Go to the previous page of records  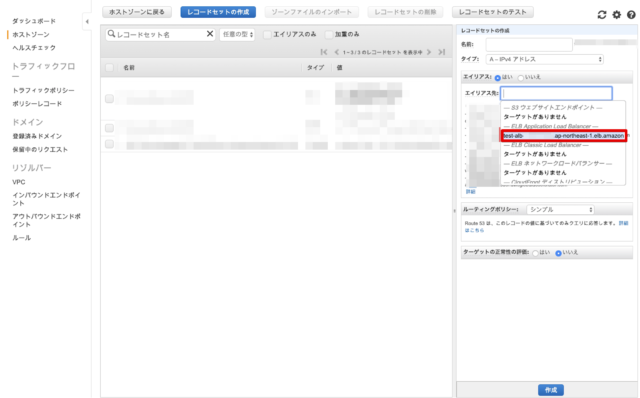[x=337, y=52]
